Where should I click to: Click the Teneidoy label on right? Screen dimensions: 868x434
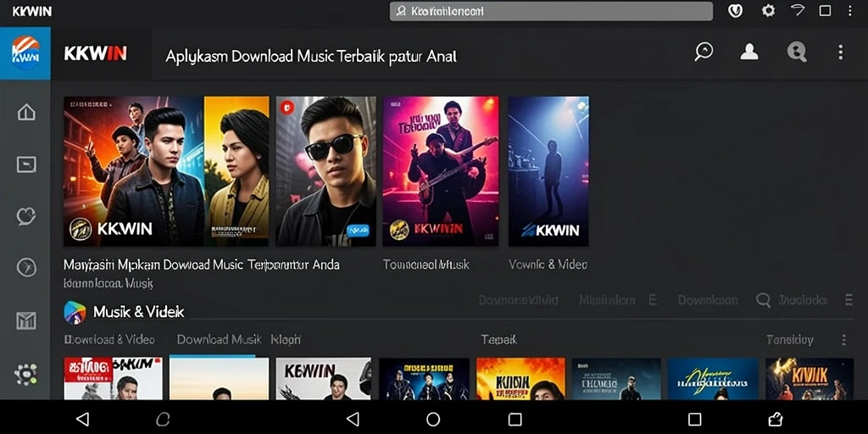pos(790,340)
